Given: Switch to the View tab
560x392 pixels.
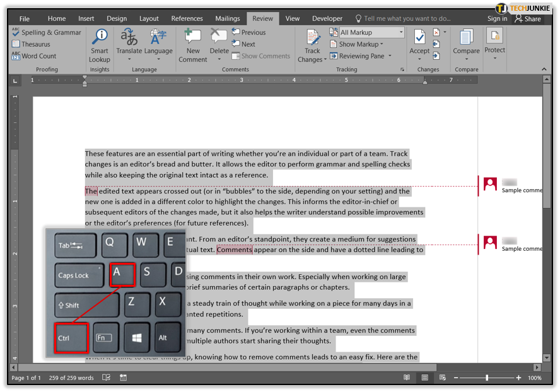Looking at the screenshot, I should coord(293,18).
